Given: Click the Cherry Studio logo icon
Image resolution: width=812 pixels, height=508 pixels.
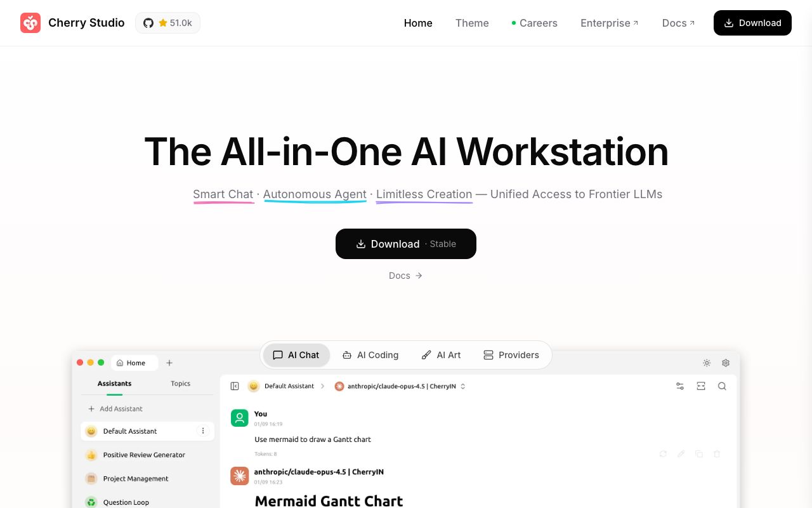Looking at the screenshot, I should (x=30, y=23).
